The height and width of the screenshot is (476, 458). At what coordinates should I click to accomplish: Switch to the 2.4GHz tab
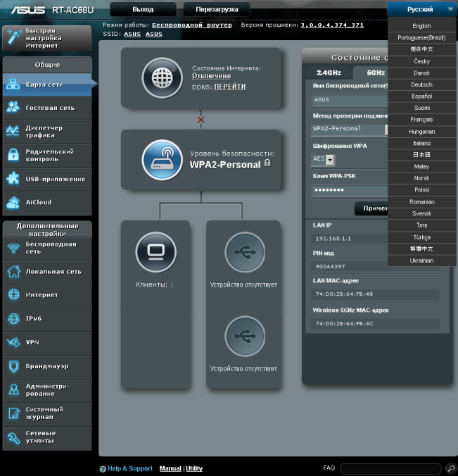tap(329, 73)
